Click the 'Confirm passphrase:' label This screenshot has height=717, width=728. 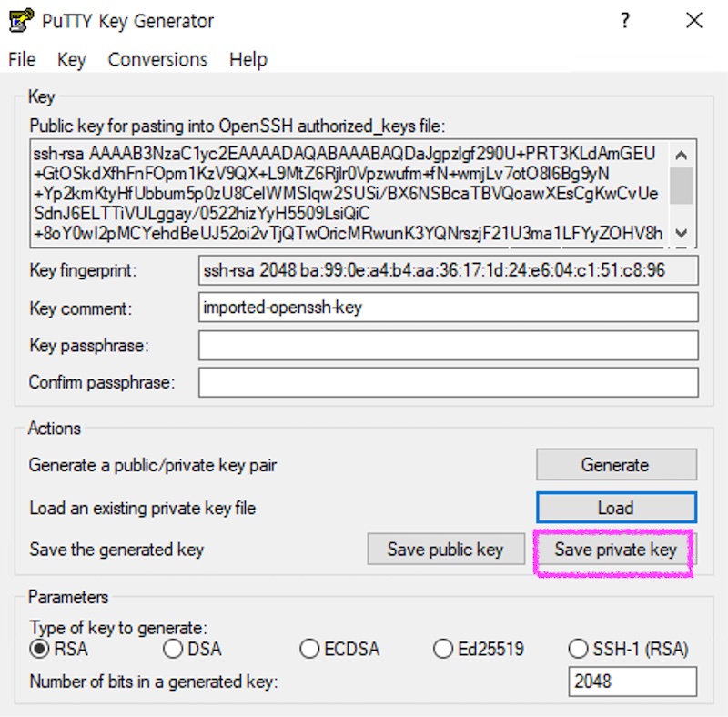pyautogui.click(x=102, y=383)
